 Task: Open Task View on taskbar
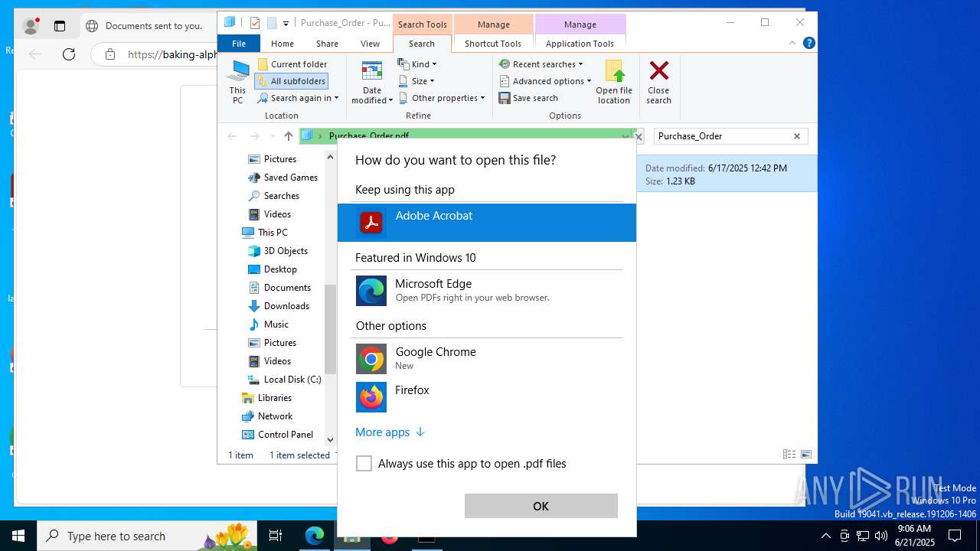click(276, 536)
